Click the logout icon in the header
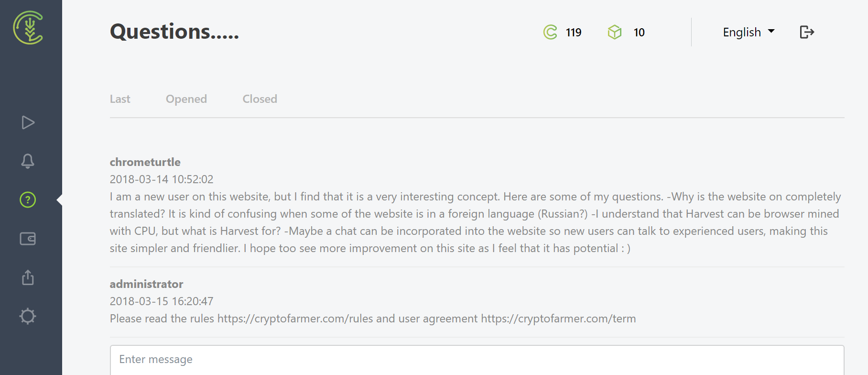This screenshot has height=375, width=868. (x=807, y=32)
